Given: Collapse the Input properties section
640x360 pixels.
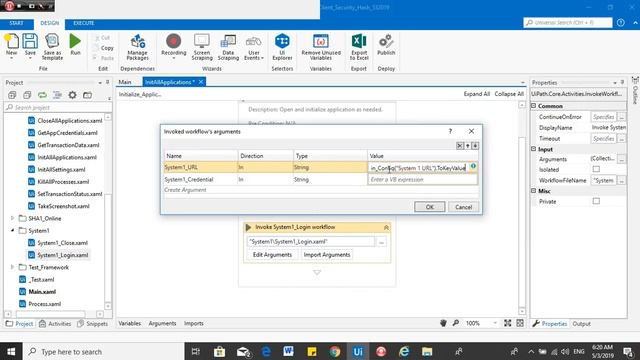Looking at the screenshot, I should tap(533, 149).
